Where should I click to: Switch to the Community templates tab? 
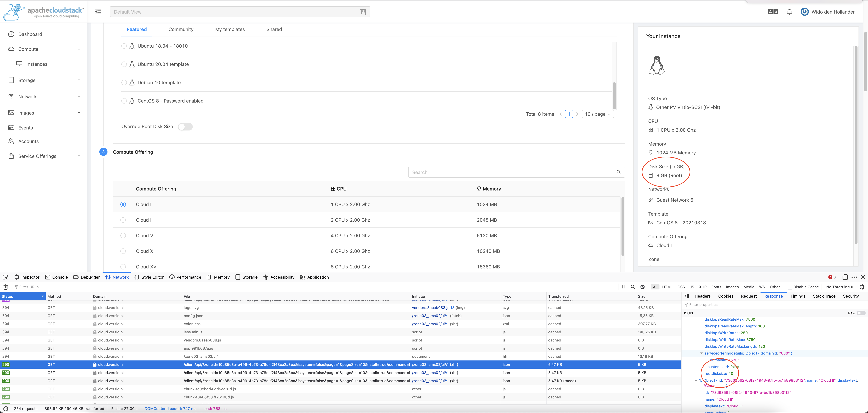[x=181, y=29]
